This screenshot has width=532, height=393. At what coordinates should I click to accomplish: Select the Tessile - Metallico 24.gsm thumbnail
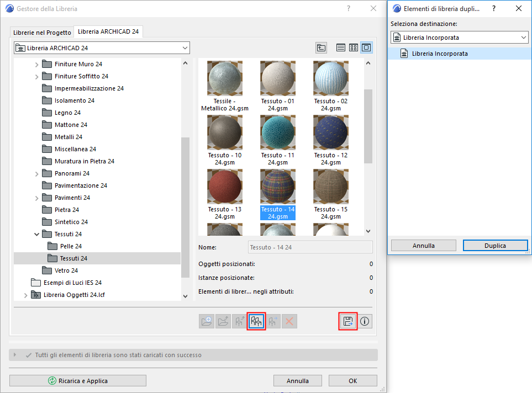(x=225, y=79)
